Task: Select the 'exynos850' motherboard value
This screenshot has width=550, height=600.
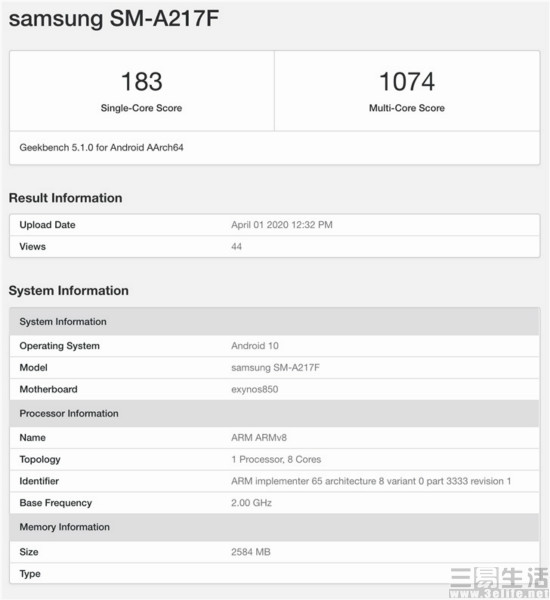Action: [255, 389]
